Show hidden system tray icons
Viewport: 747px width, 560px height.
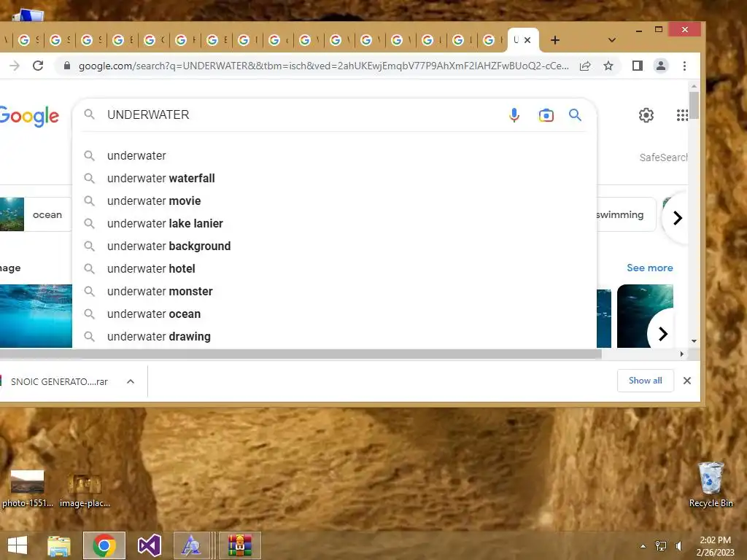pyautogui.click(x=643, y=546)
